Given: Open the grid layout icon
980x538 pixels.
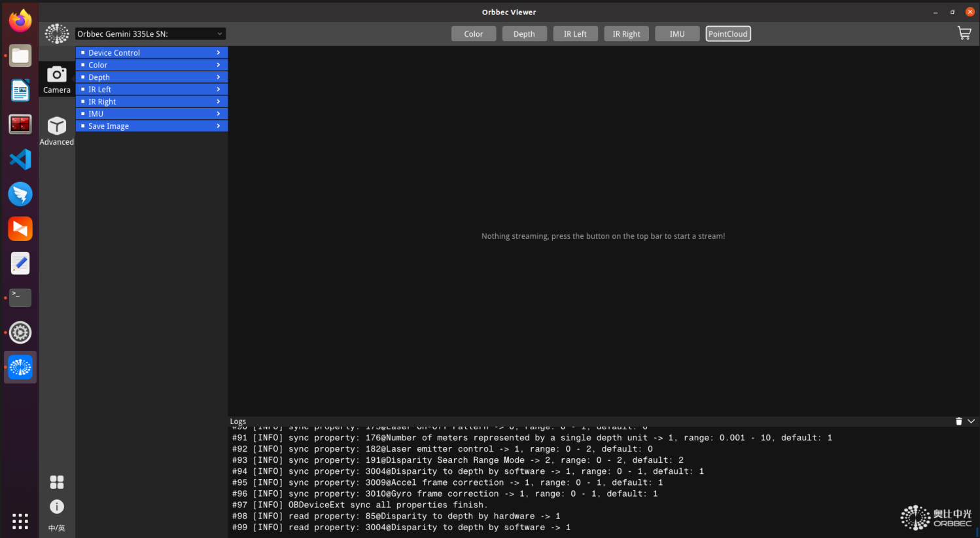Looking at the screenshot, I should click(57, 482).
